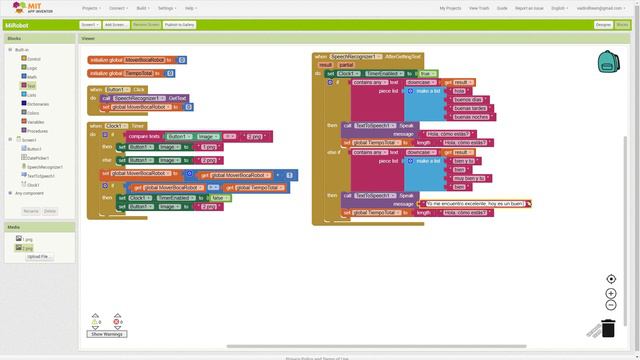Open the Screen1 screen selector dropdown
Viewport: 640px width, 360px height.
pos(90,25)
